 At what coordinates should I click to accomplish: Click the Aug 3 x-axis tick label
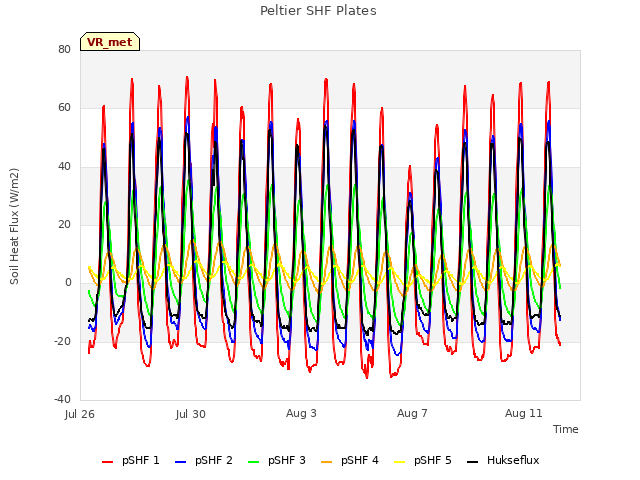[301, 413]
